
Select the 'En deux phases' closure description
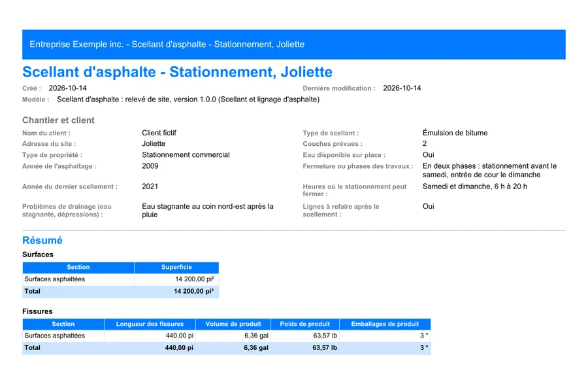pyautogui.click(x=489, y=171)
